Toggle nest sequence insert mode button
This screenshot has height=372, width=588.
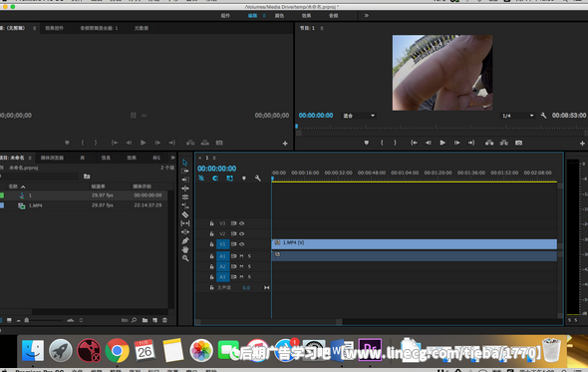[201, 179]
